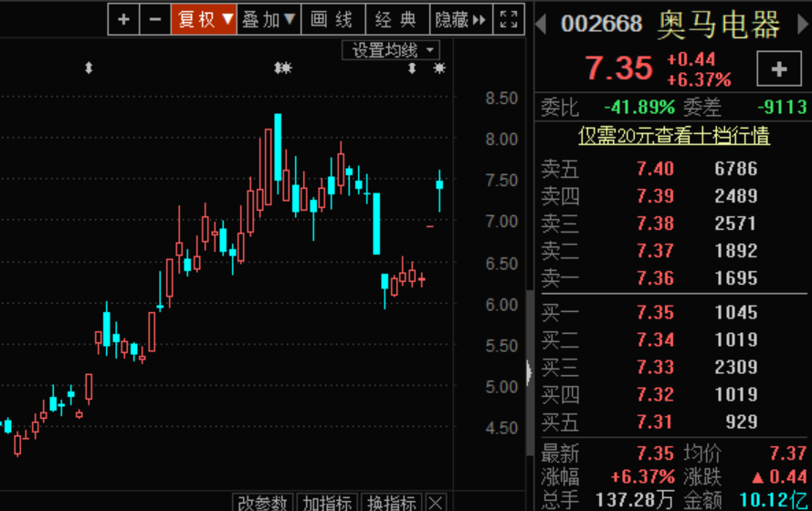
Task: Click 买五 volume 929
Action: 742,422
